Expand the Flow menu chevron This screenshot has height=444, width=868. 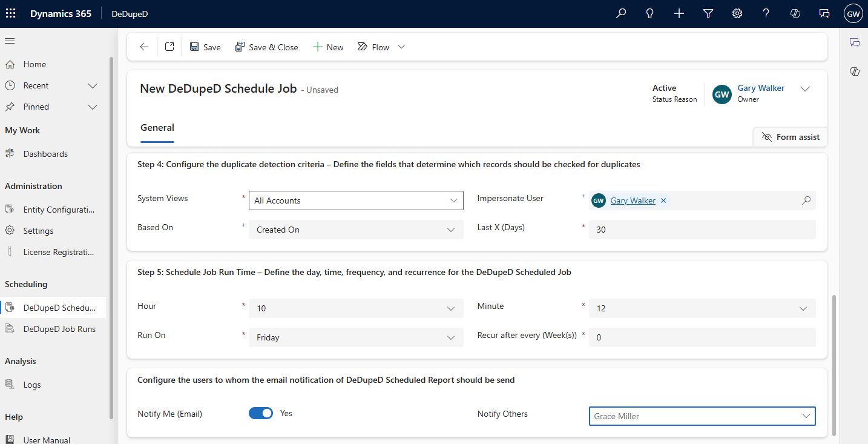(401, 47)
